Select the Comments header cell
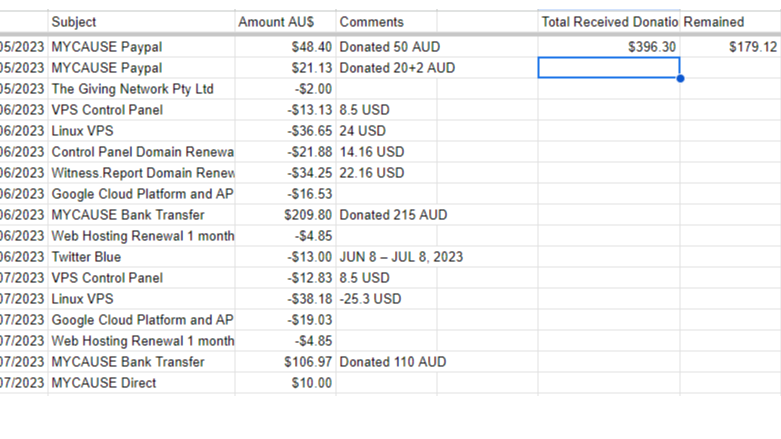781x439 pixels. pos(436,22)
